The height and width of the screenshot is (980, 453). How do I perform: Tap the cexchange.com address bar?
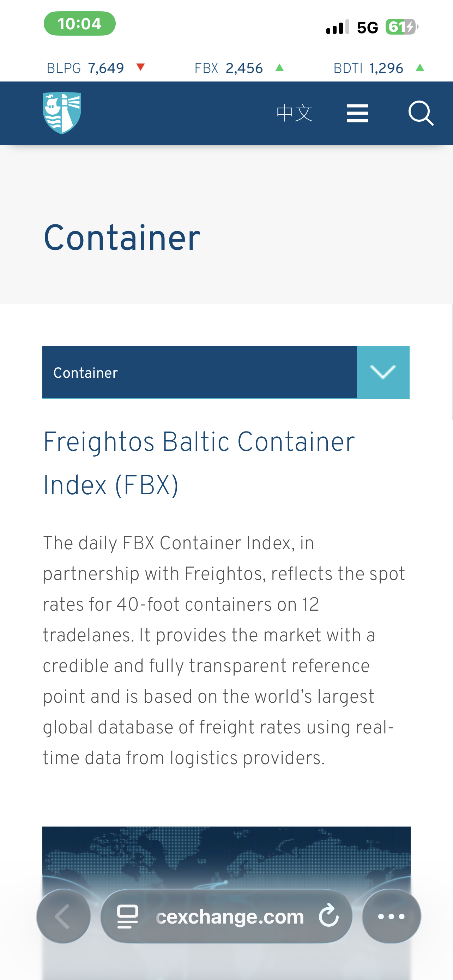(x=226, y=916)
